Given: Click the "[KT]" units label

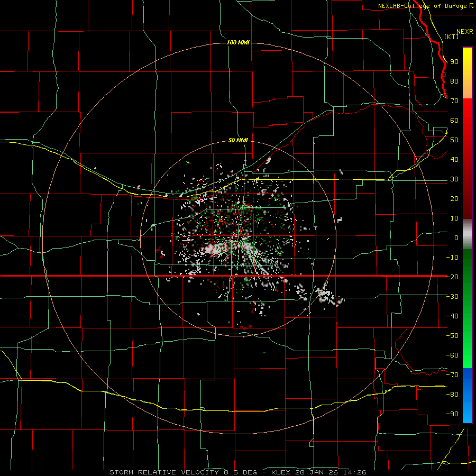Looking at the screenshot, I should tap(452, 36).
